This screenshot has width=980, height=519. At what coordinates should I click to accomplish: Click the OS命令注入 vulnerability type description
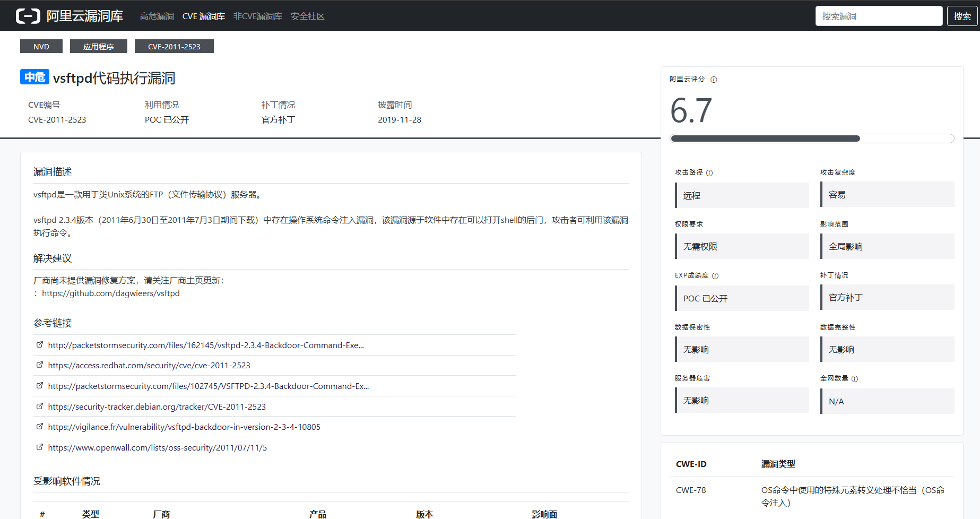(853, 496)
